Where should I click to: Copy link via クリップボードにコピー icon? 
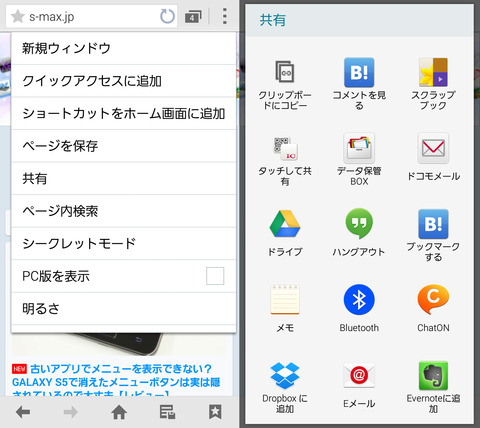pyautogui.click(x=285, y=71)
